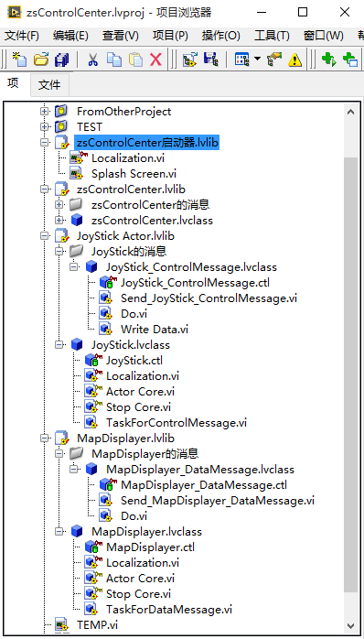Select the JoyStick.lvclass tree row
The width and height of the screenshot is (364, 639).
pos(130,345)
